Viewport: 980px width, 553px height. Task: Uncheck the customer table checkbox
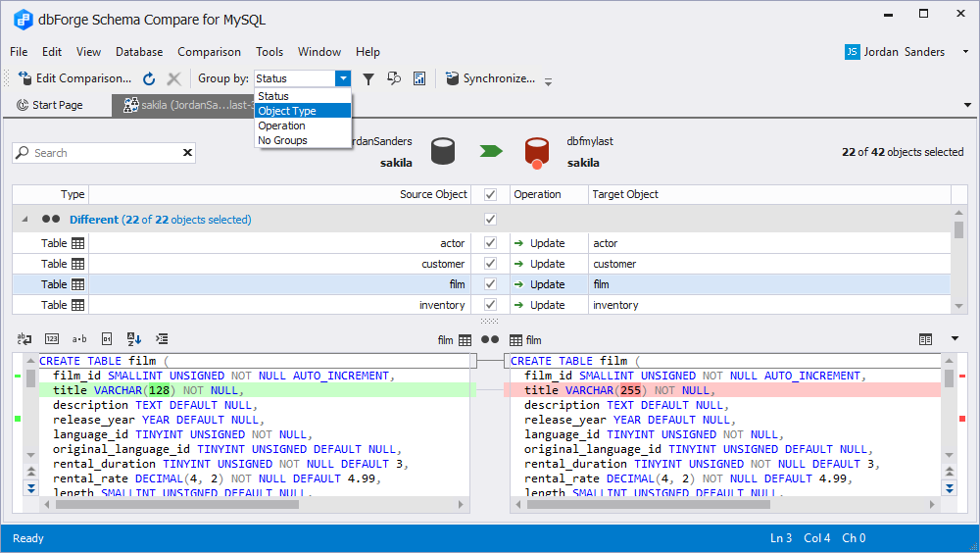pos(491,264)
